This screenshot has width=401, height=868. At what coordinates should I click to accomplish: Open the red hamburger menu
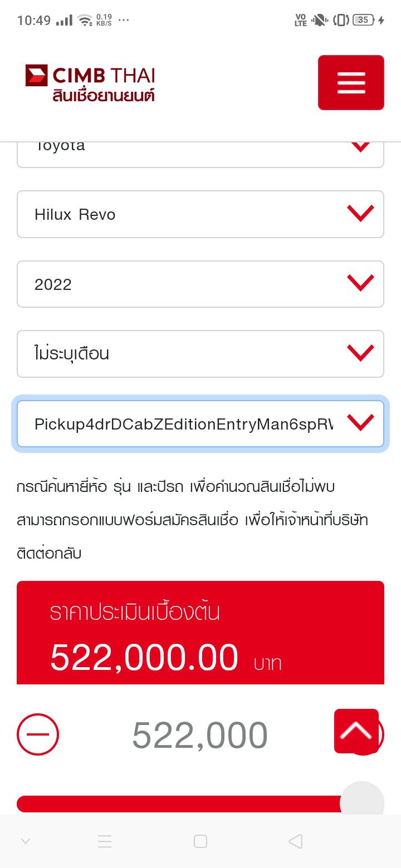pos(351,82)
